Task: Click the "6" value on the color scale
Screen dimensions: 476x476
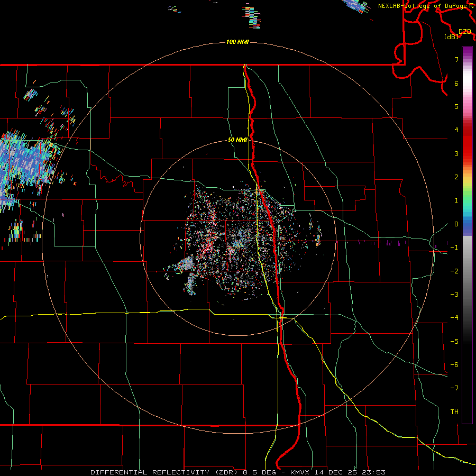Action: click(x=456, y=83)
